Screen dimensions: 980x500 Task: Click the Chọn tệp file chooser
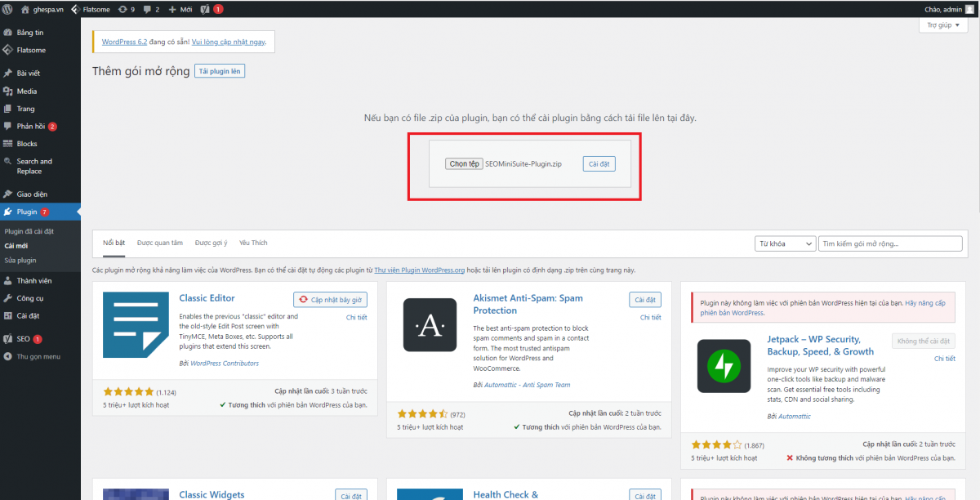464,164
